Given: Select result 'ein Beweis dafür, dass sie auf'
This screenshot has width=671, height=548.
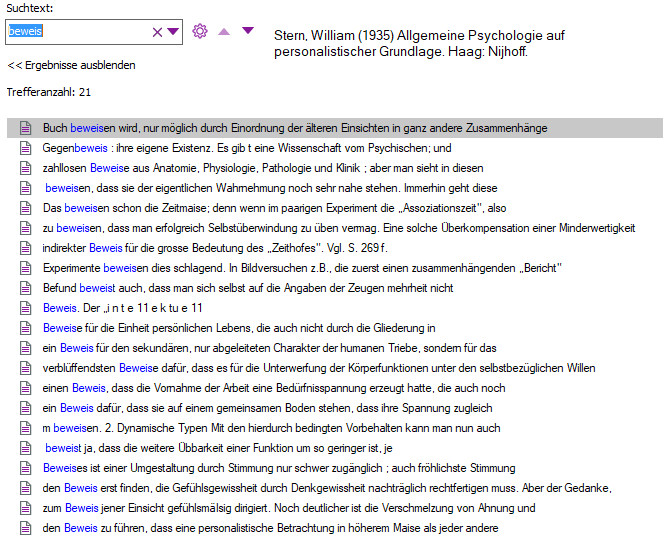Looking at the screenshot, I should 267,408.
